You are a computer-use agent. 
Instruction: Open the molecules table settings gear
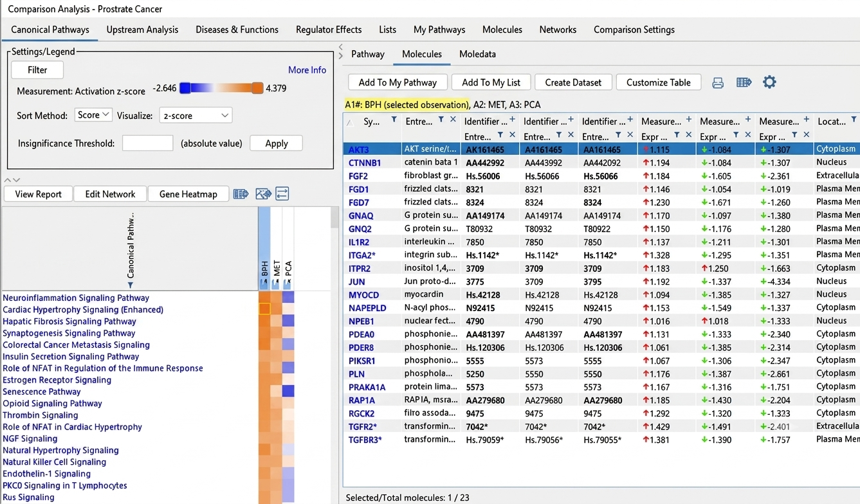click(x=769, y=82)
